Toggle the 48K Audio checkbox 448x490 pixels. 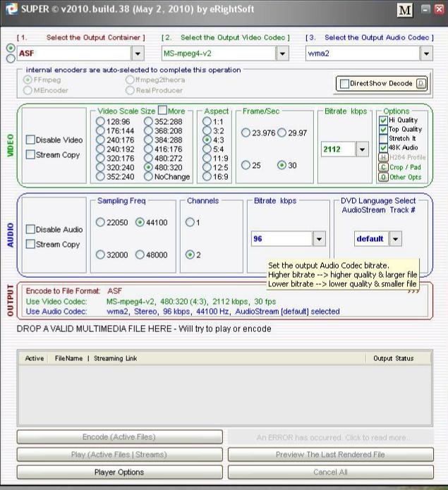point(383,147)
